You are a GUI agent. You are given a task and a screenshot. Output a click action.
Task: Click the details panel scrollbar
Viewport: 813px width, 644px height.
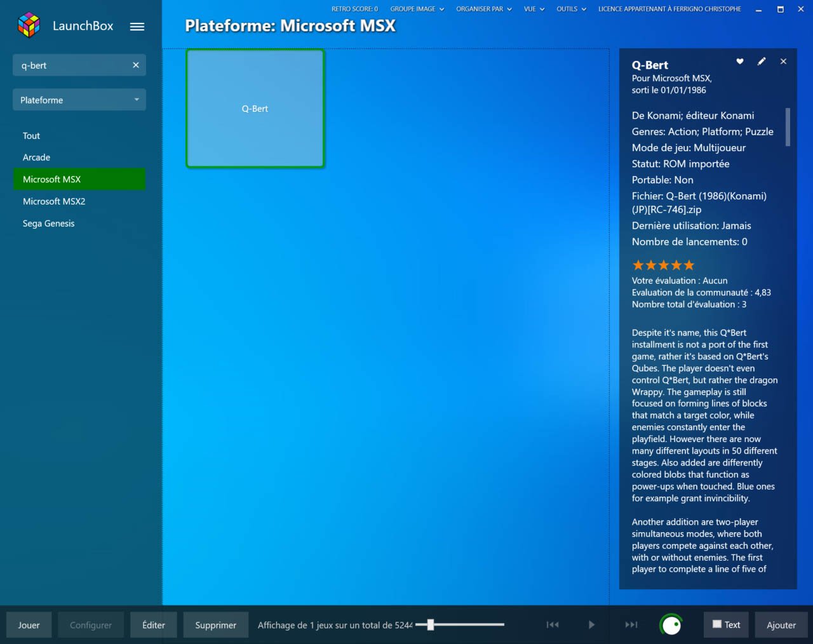click(x=788, y=127)
